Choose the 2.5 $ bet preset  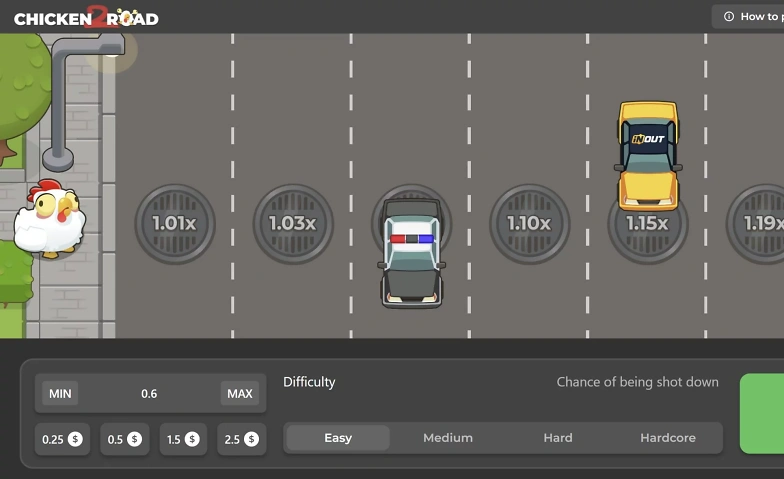tap(242, 440)
